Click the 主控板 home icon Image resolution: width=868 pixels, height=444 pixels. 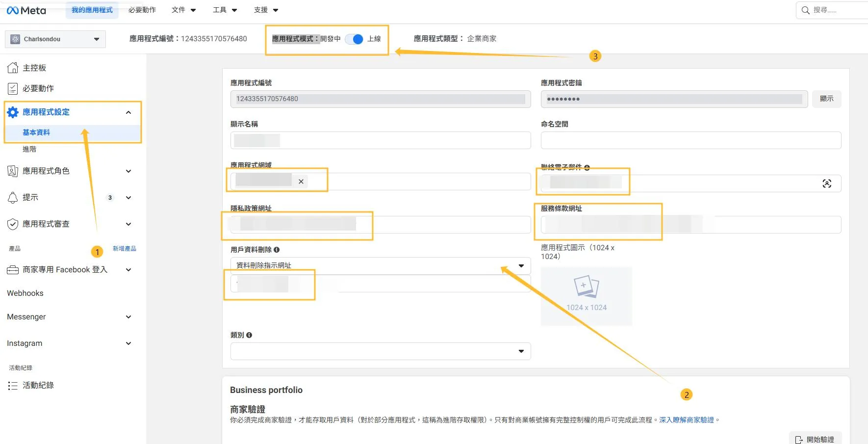[x=13, y=68]
